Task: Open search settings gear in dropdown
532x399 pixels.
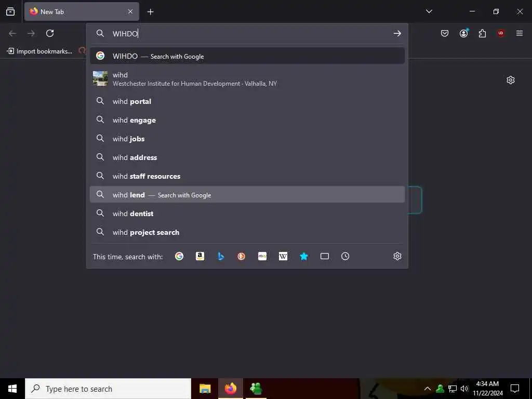Action: (x=397, y=256)
